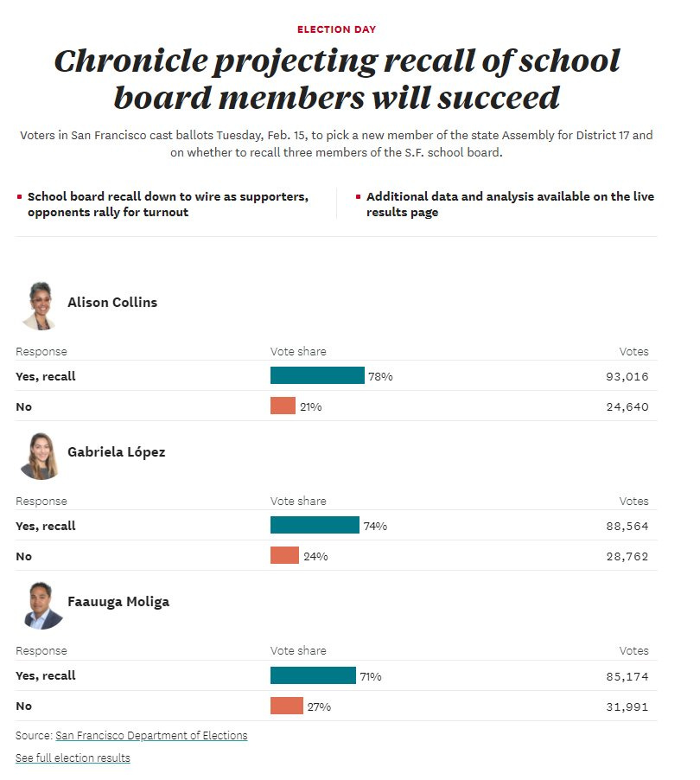Viewport: 700px width, 780px height.
Task: Click Faauuga Moliga portrait photo
Action: [41, 605]
